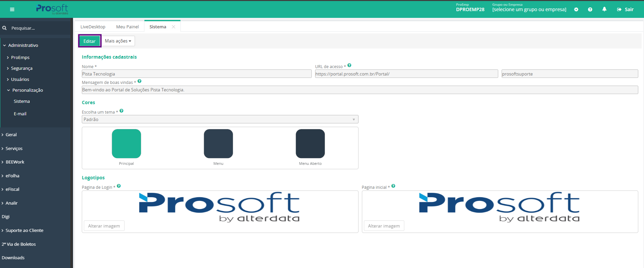This screenshot has width=644, height=268.
Task: Open the help question mark icon in header
Action: [590, 9]
